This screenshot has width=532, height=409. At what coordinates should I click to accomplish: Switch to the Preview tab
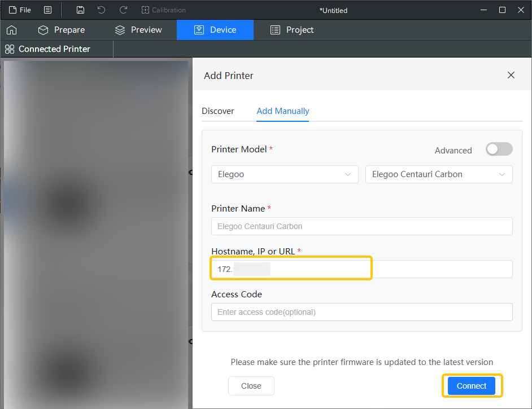coord(138,30)
